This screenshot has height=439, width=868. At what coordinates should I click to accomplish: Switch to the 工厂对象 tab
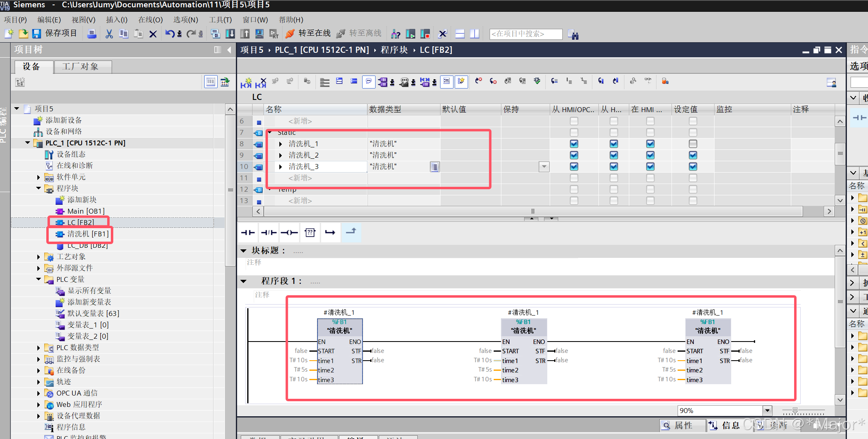[x=82, y=67]
